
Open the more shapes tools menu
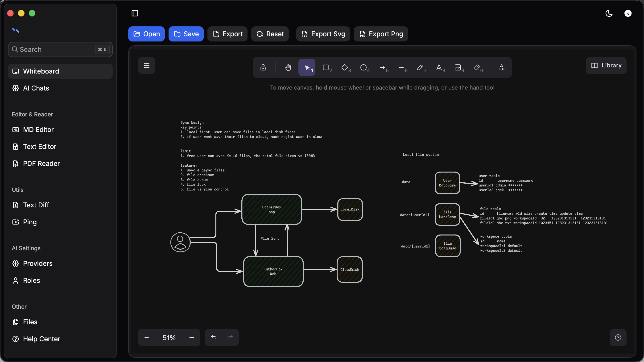pos(501,67)
